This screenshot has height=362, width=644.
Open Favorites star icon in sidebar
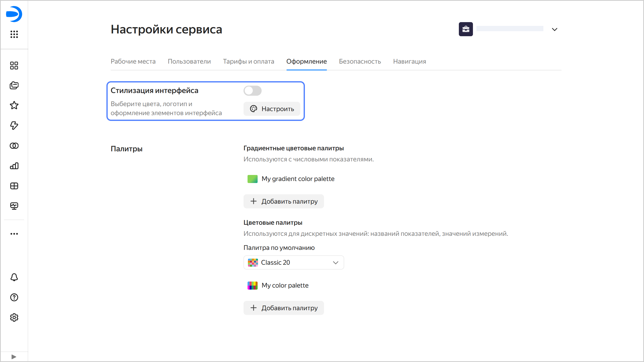[14, 105]
